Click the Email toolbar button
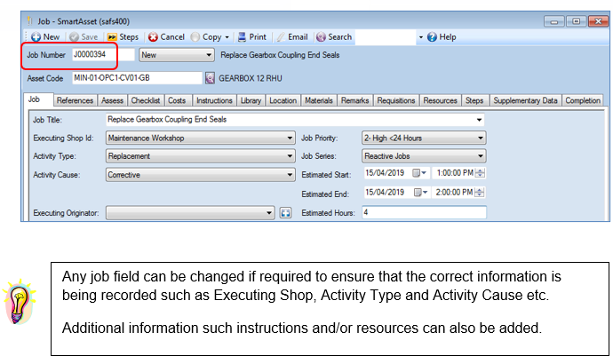Viewport: 613px width, 364px height. (x=292, y=37)
